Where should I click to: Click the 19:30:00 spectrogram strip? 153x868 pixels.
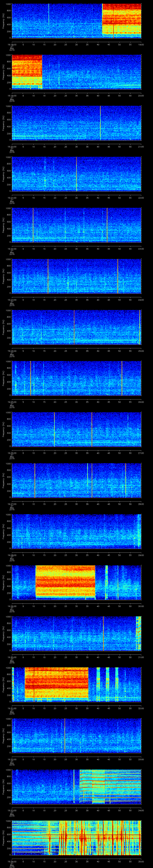76,633
